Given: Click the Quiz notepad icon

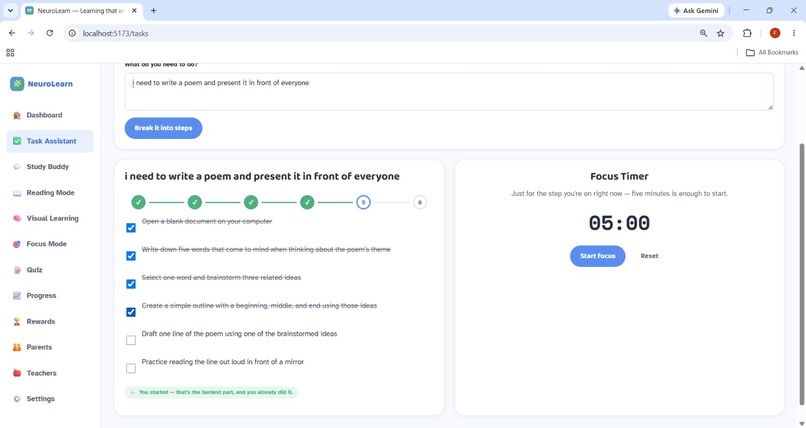Looking at the screenshot, I should [17, 270].
